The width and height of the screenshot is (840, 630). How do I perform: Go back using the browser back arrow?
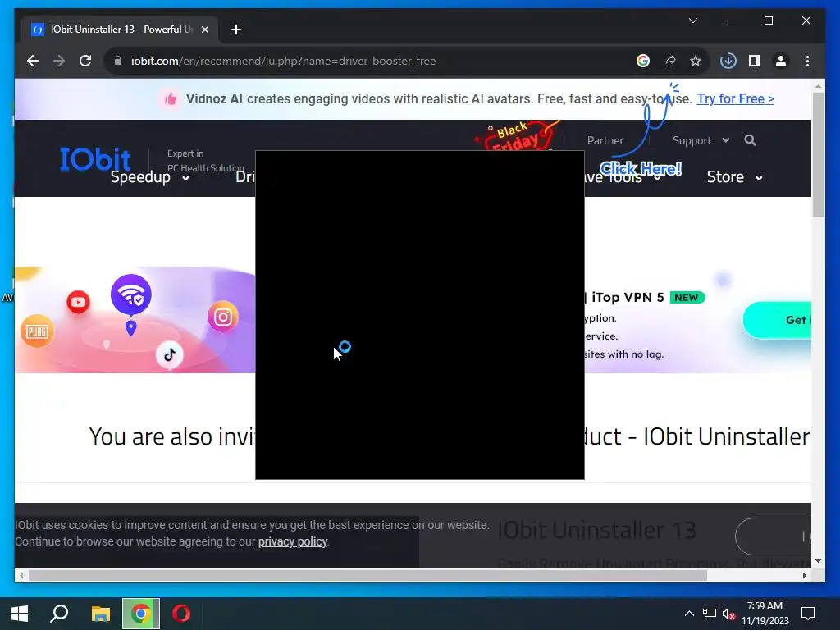pyautogui.click(x=33, y=61)
